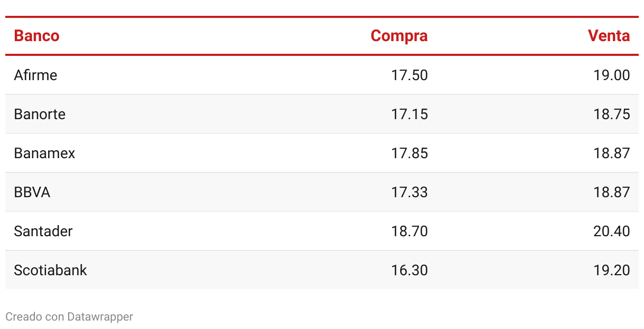Viewport: 644px width, 329px height.
Task: Click Scotiabank compra value 16.30
Action: (410, 270)
